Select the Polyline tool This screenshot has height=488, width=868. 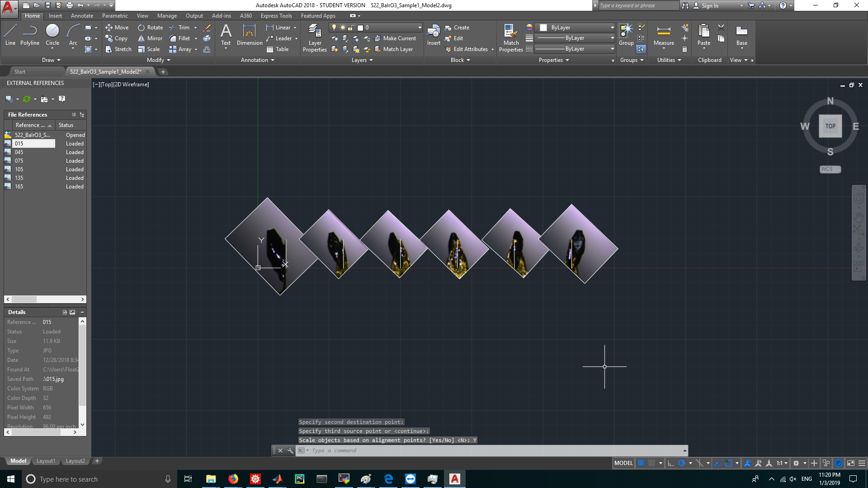pos(30,35)
